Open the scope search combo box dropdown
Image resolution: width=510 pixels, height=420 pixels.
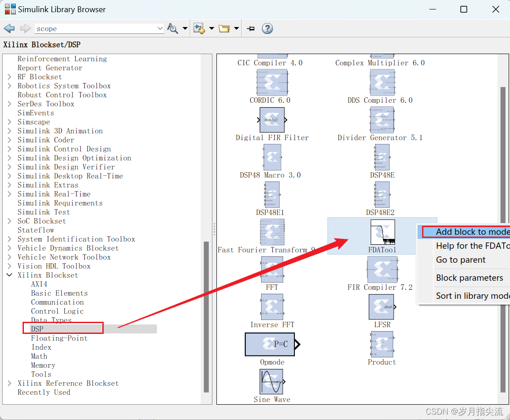click(x=160, y=28)
